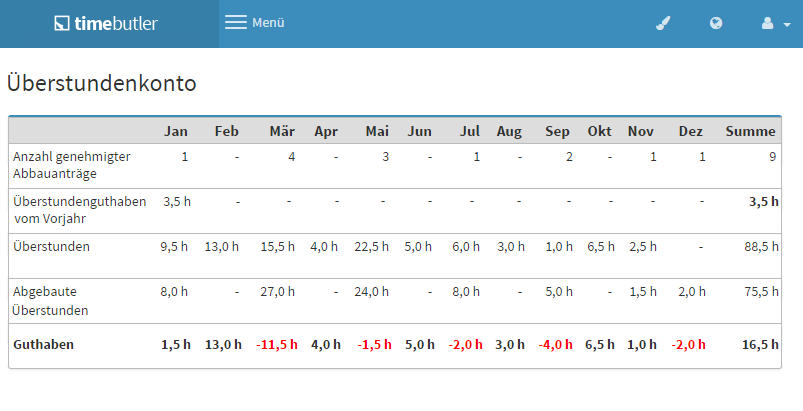Click the -4,0 h September balance
803x411 pixels.
[x=556, y=345]
